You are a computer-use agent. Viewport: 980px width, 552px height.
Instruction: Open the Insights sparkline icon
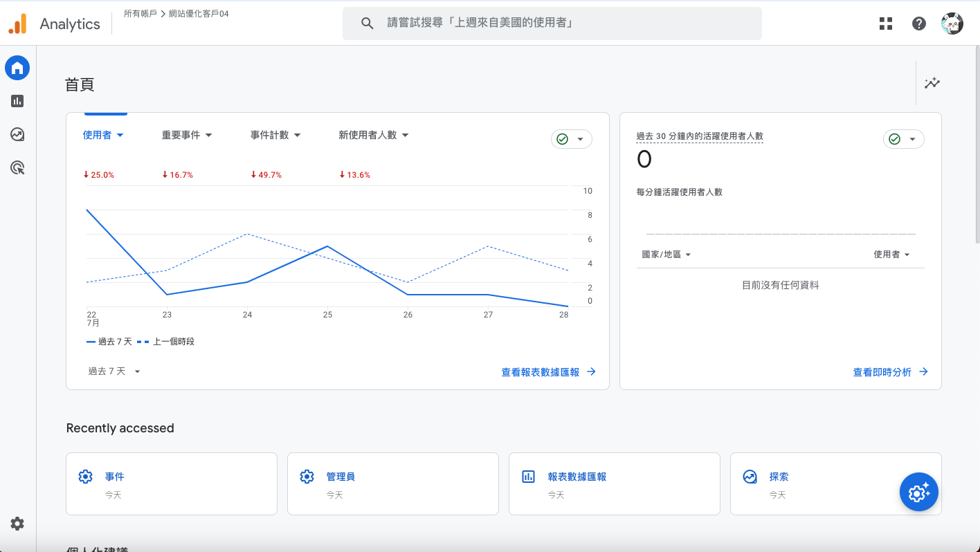point(932,83)
